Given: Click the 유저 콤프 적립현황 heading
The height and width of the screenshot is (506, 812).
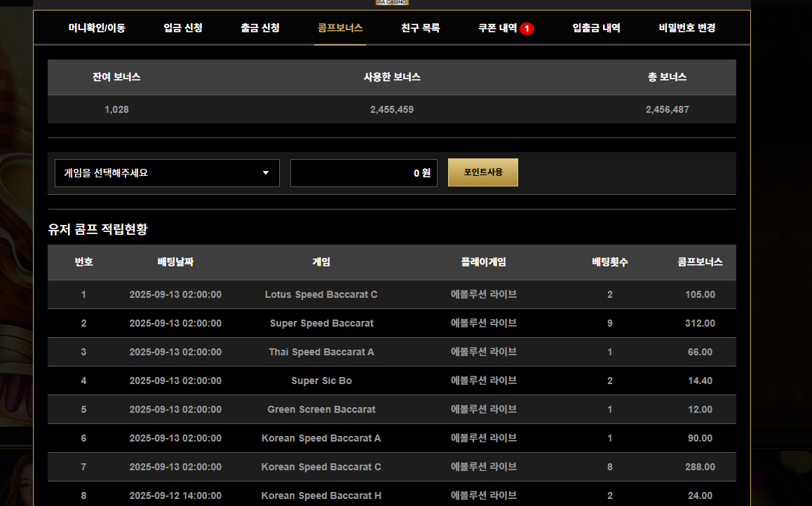Looking at the screenshot, I should point(98,229).
